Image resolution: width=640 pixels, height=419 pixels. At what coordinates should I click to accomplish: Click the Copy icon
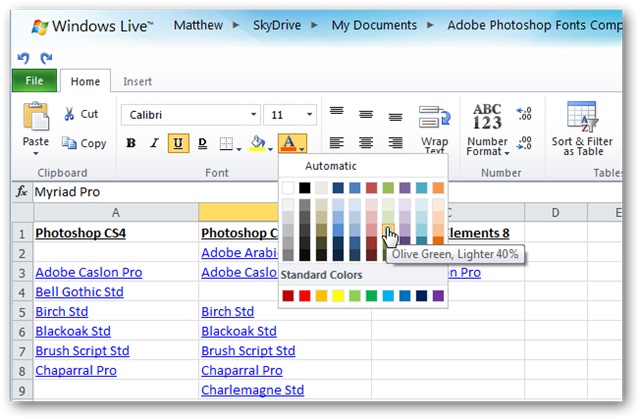pos(69,143)
